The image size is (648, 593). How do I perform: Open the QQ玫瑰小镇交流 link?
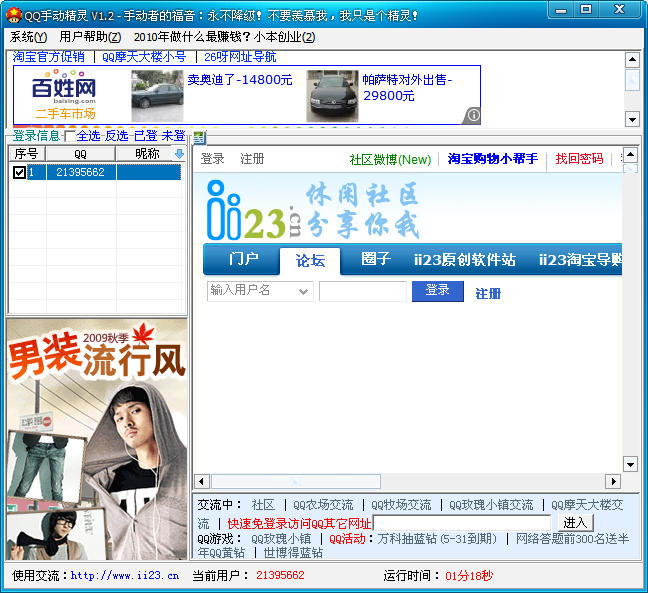pyautogui.click(x=491, y=505)
